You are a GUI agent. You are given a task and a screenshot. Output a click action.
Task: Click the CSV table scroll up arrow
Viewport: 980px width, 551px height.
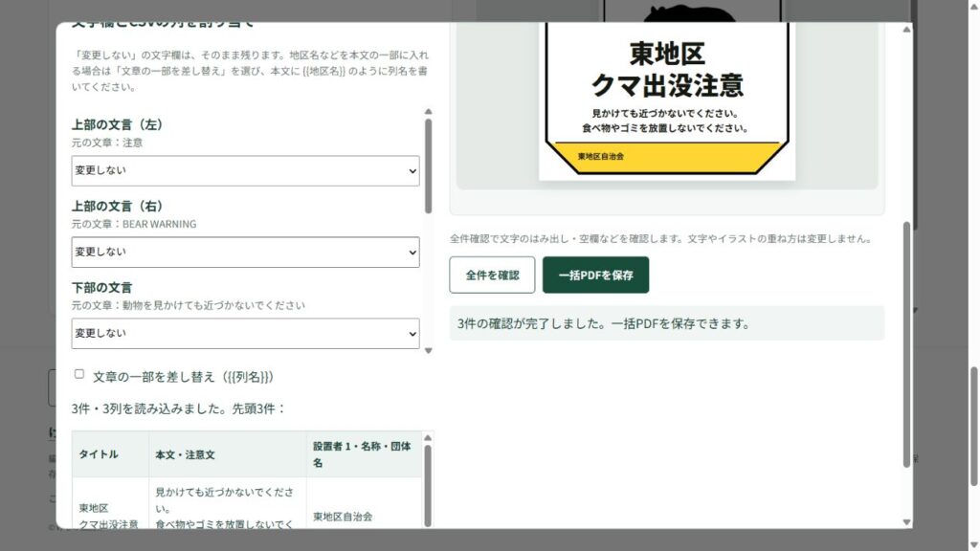(428, 438)
